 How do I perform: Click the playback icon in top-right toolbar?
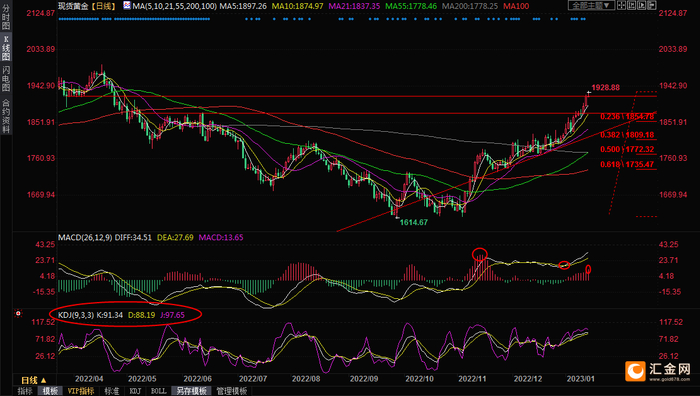pos(642,5)
